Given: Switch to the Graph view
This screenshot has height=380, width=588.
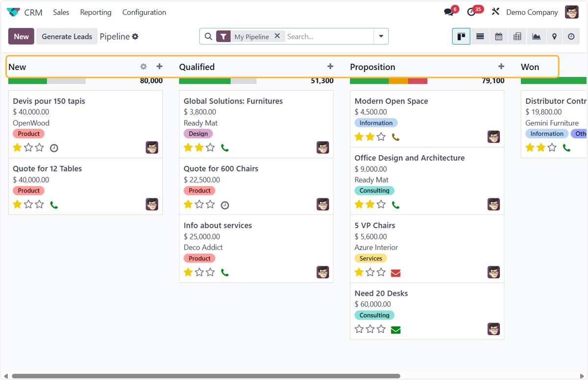Looking at the screenshot, I should point(537,36).
